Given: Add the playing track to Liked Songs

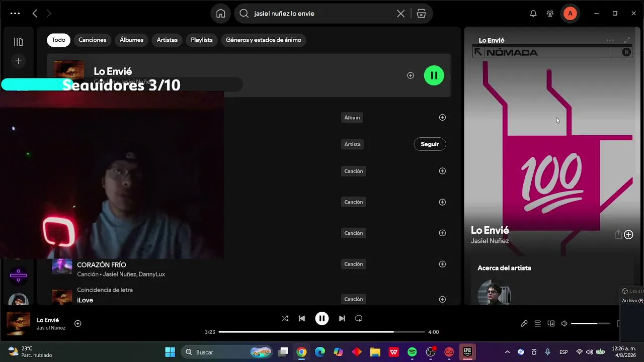Looking at the screenshot, I should [x=77, y=323].
